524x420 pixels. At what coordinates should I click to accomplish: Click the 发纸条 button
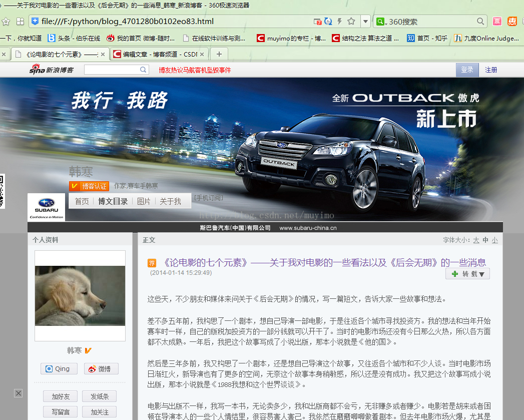point(99,396)
